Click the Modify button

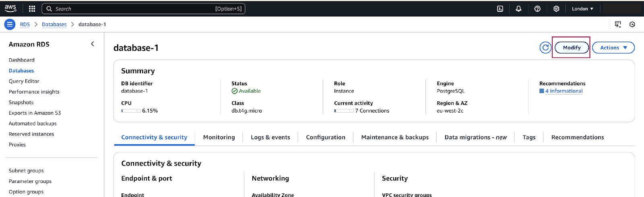click(x=572, y=47)
